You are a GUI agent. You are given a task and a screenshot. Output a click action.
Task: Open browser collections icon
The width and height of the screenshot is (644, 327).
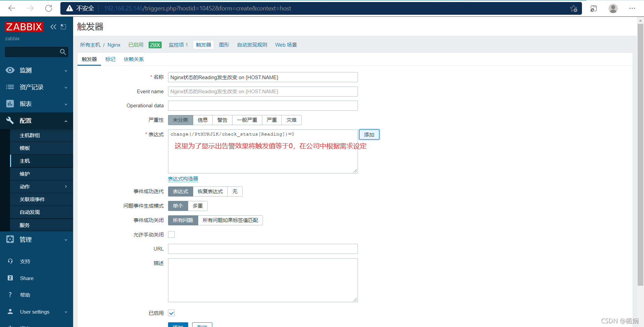pyautogui.click(x=594, y=8)
